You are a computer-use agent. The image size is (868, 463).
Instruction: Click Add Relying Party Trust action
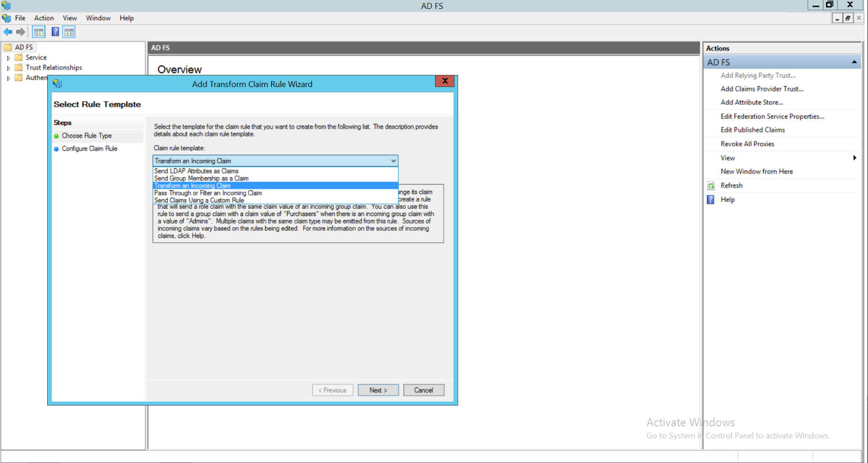pyautogui.click(x=758, y=76)
